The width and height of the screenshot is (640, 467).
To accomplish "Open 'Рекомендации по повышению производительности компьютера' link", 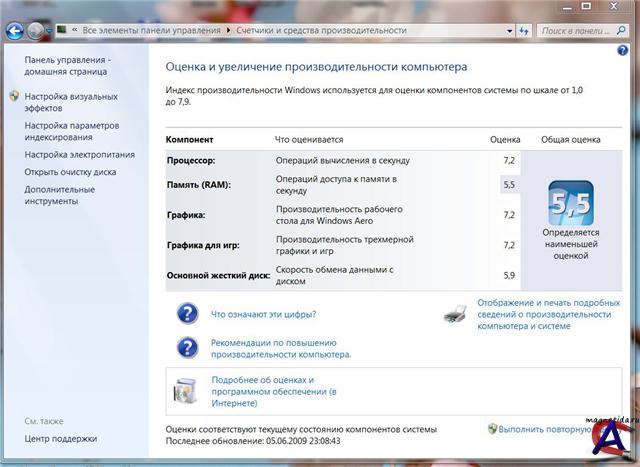I will pos(281,349).
